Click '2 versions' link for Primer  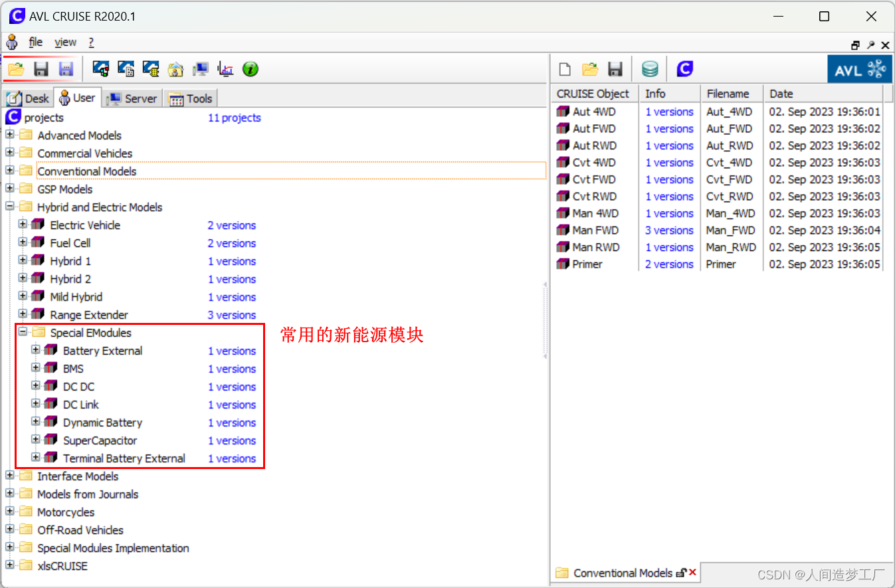pos(670,264)
